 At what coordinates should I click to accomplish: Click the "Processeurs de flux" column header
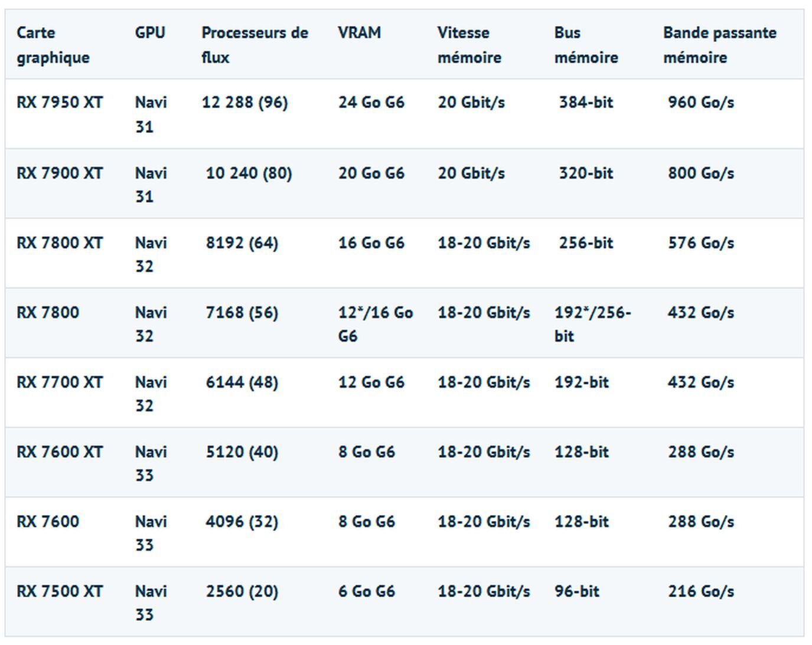[x=255, y=45]
